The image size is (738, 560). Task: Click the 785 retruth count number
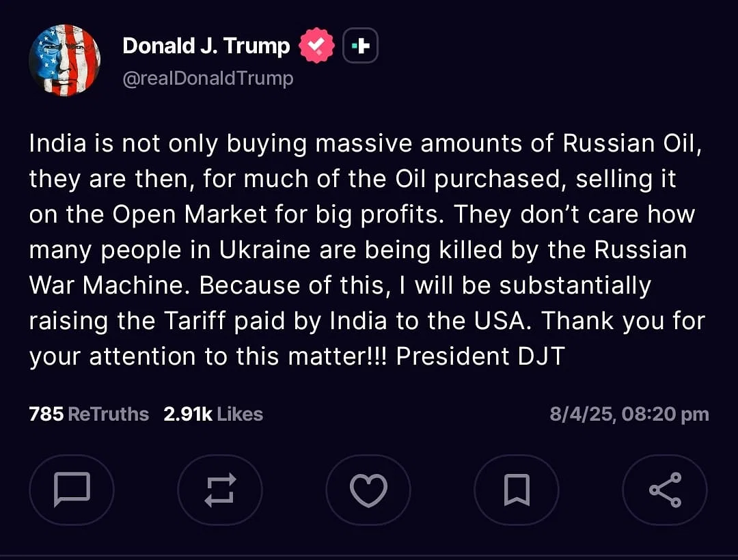point(46,414)
